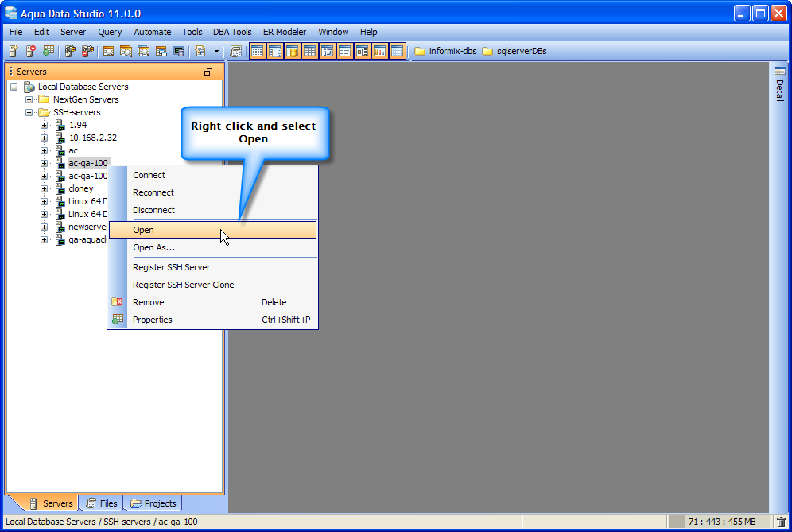
Task: Open Properties from the context menu
Action: point(212,320)
